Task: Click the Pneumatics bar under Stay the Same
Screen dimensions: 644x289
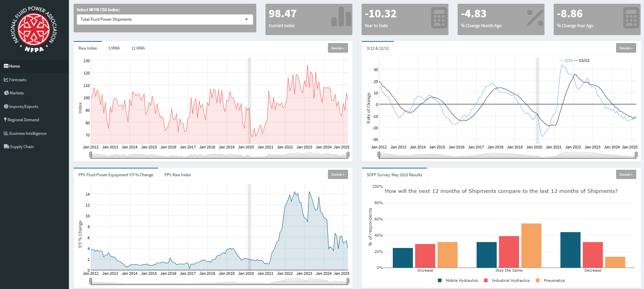Action: tap(531, 245)
